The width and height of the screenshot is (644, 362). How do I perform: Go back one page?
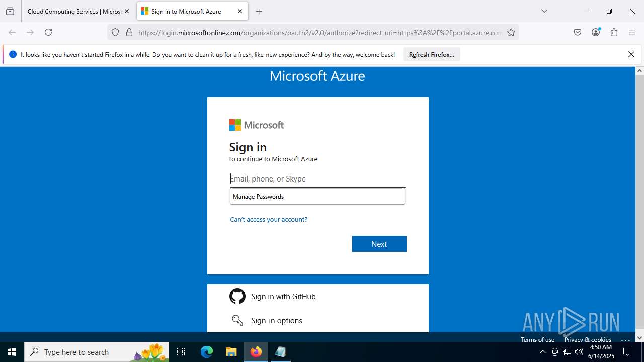click(x=12, y=32)
